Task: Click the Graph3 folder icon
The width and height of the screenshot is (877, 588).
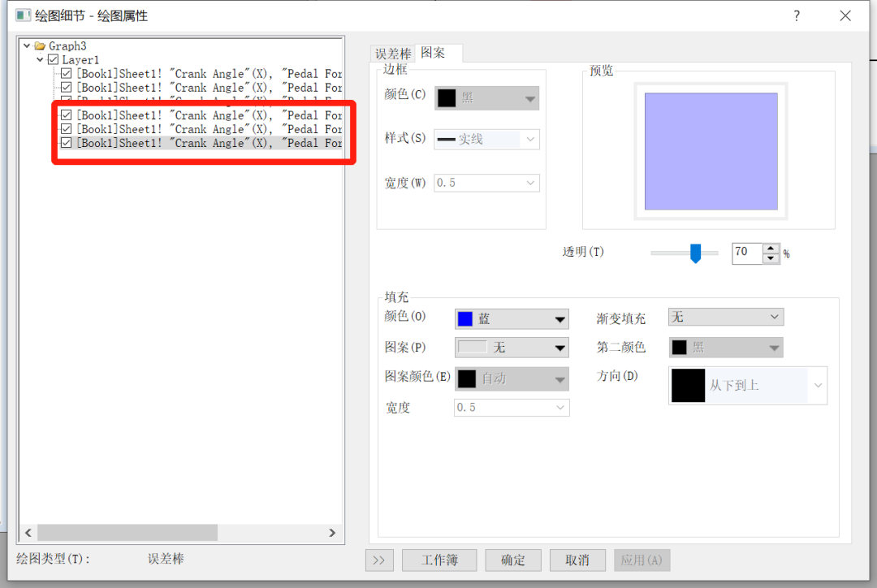Action: pos(40,45)
